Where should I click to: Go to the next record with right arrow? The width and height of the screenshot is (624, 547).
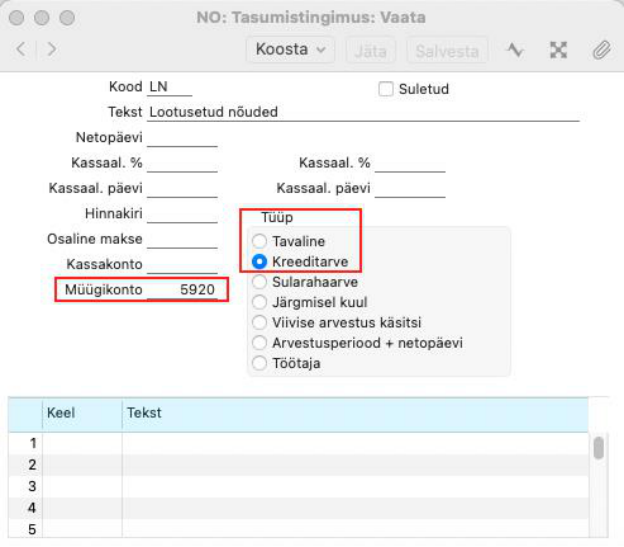52,49
